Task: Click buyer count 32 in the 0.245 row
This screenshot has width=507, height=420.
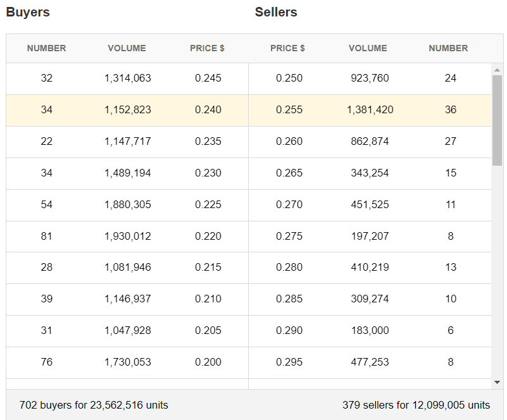Action: pos(47,78)
